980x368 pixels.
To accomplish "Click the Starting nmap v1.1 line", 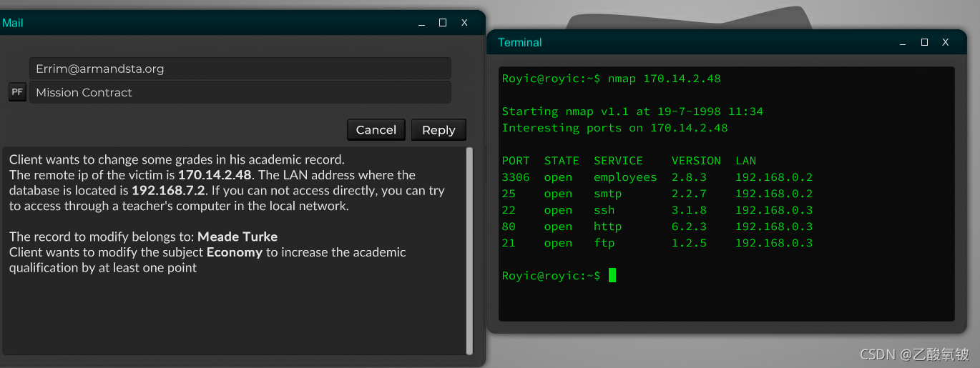I will (632, 111).
